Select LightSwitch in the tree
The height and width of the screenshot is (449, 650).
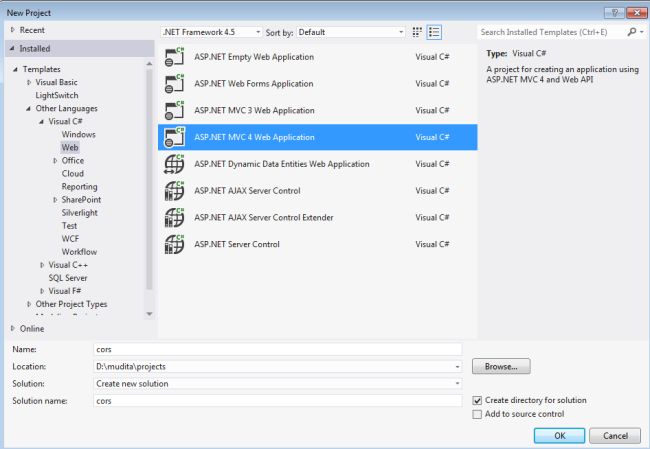(x=57, y=95)
